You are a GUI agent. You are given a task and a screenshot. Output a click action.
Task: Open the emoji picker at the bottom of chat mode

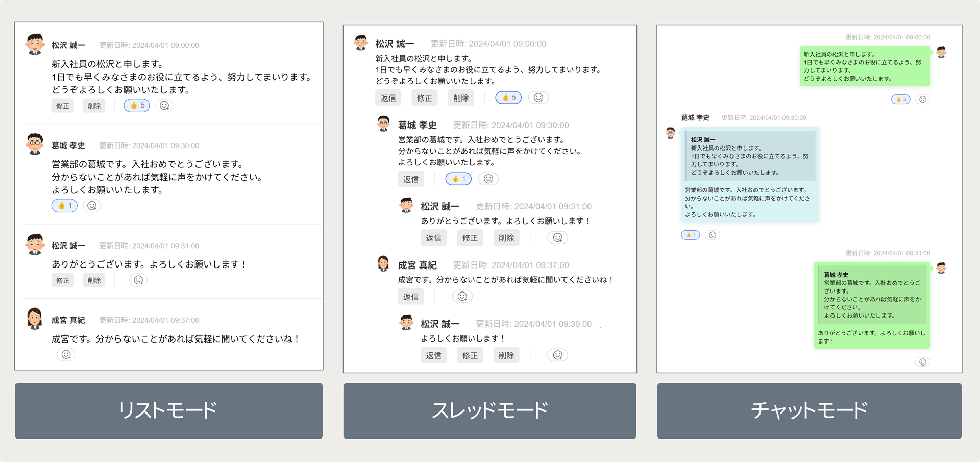[923, 362]
